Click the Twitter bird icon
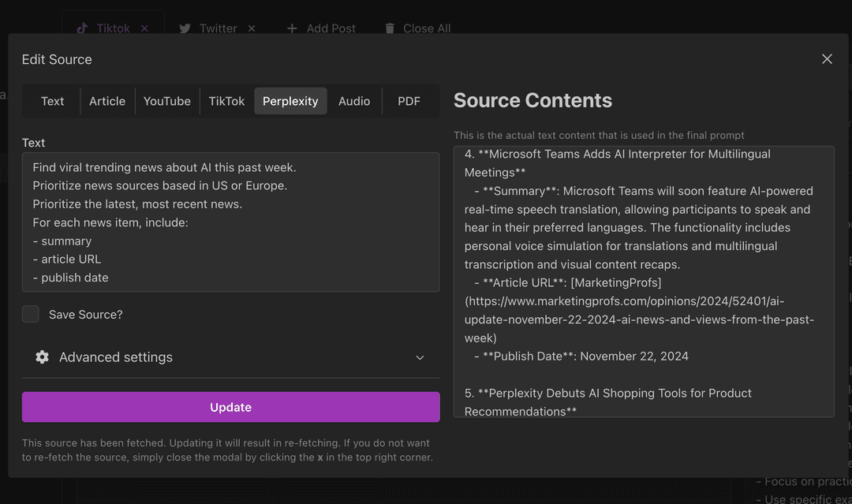The image size is (852, 504). (x=185, y=28)
